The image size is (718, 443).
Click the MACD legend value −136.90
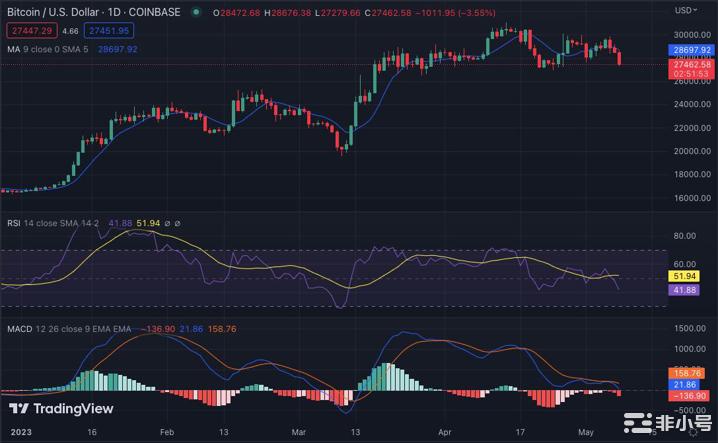158,329
